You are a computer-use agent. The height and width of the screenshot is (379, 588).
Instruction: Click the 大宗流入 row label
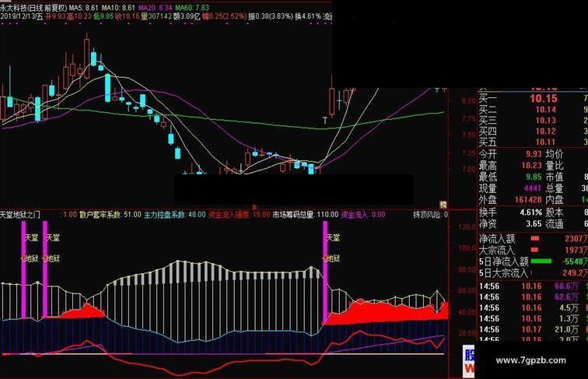(x=497, y=250)
